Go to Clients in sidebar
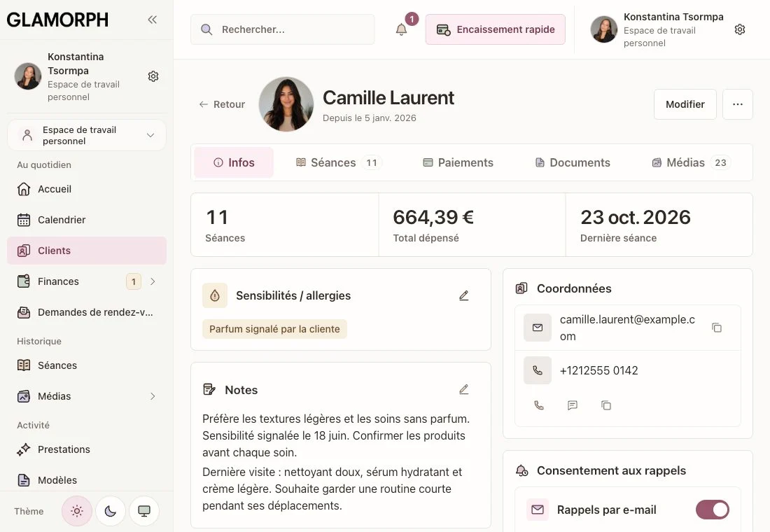770x532 pixels. coord(86,251)
